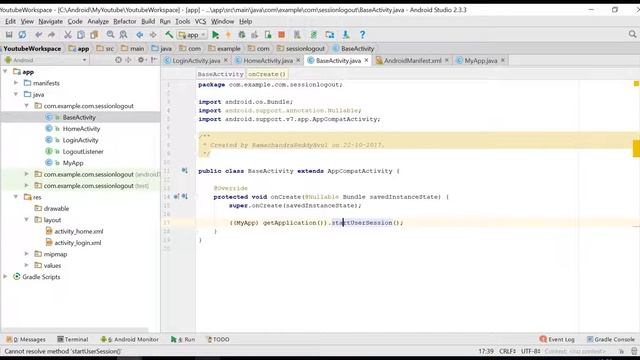Open the Refactor menu
640x360 pixels.
(x=124, y=21)
